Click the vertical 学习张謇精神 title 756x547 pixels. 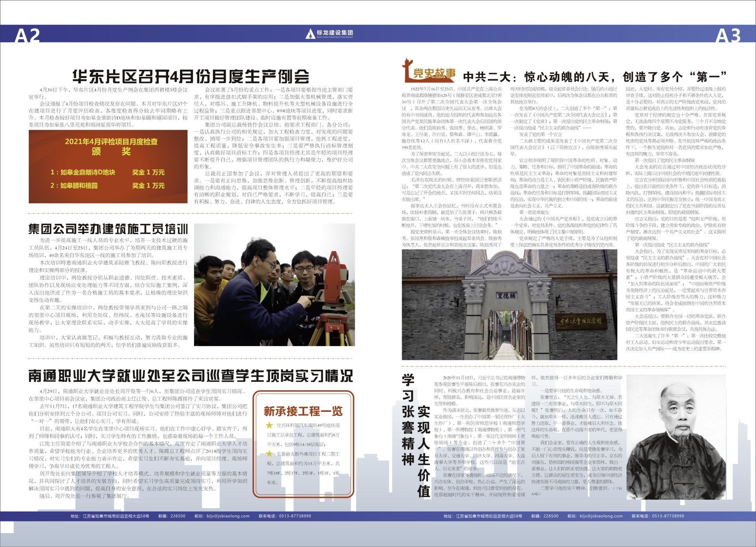pos(408,420)
